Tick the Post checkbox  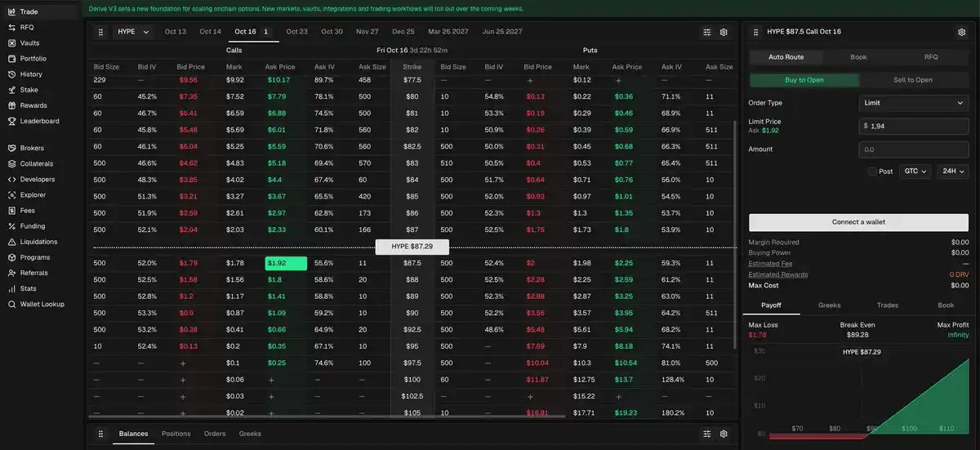pos(874,172)
